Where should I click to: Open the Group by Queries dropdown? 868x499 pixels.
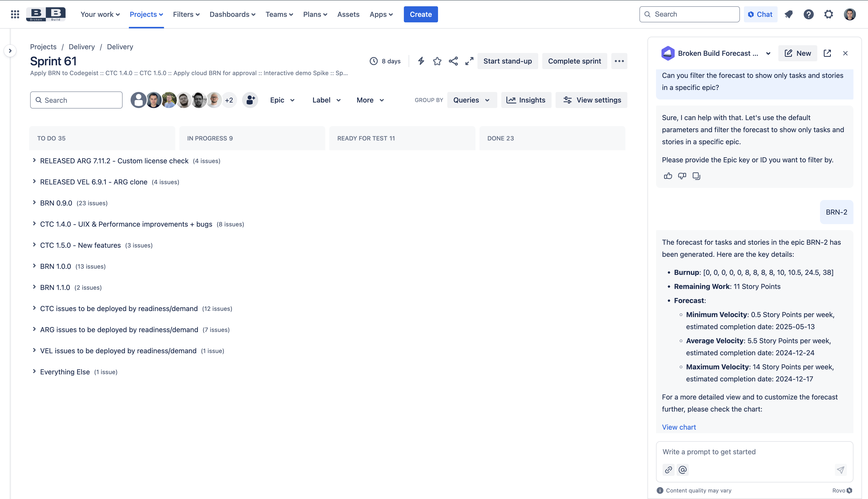472,100
